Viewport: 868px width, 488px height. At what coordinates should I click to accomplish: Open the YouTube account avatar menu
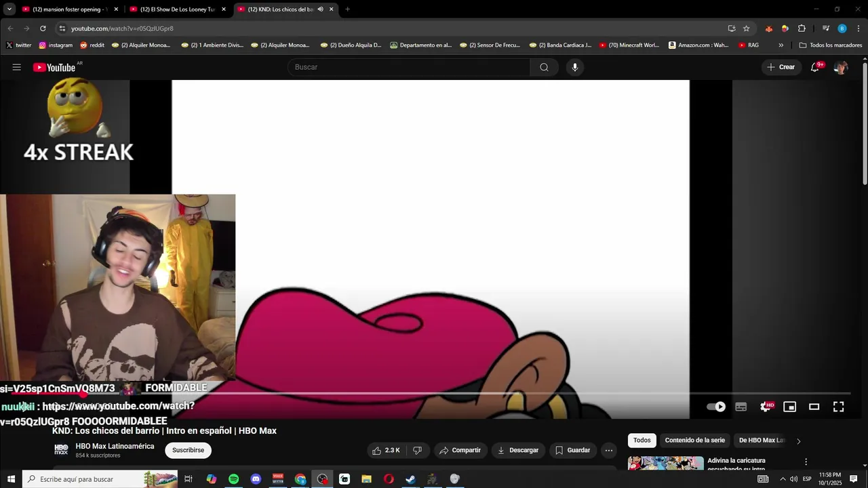(841, 67)
